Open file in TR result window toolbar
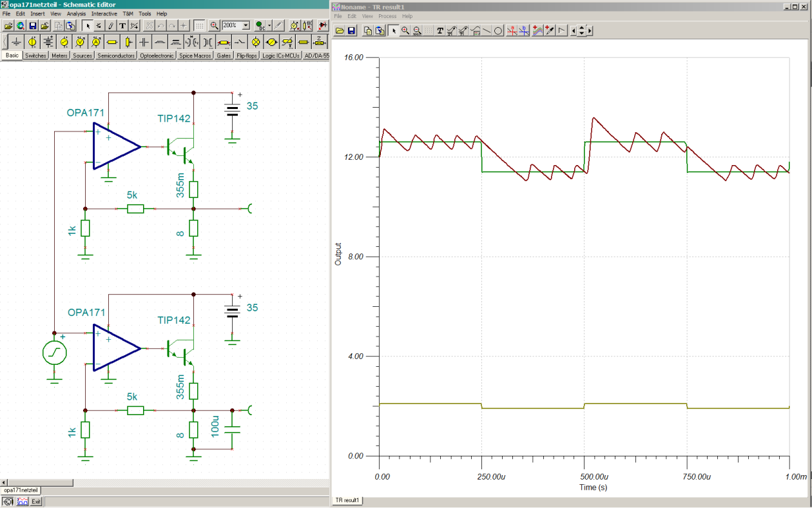Image resolution: width=812 pixels, height=508 pixels. click(340, 30)
